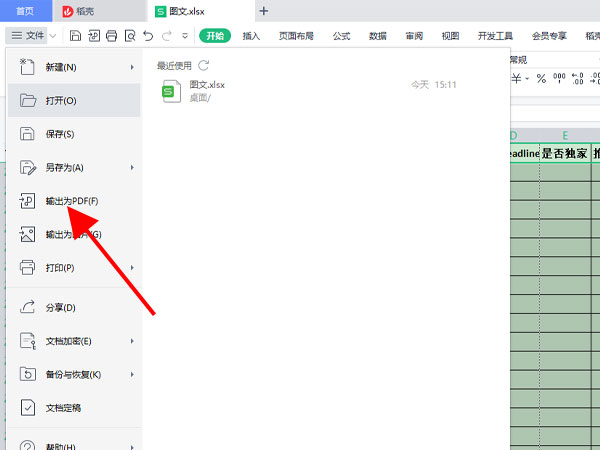Click the print icon in quick toolbar
Screen dimensions: 600x450
[x=112, y=36]
